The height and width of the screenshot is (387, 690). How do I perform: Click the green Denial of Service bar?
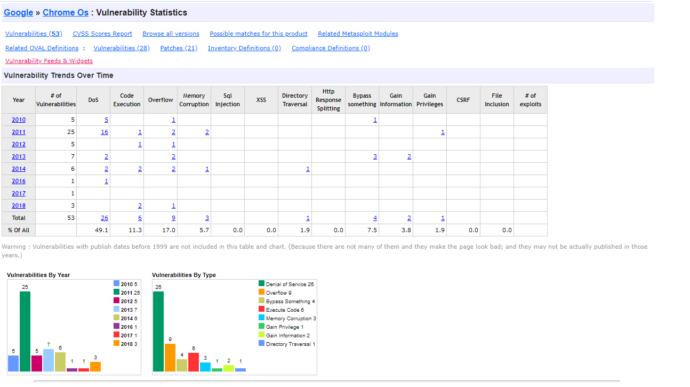point(158,331)
